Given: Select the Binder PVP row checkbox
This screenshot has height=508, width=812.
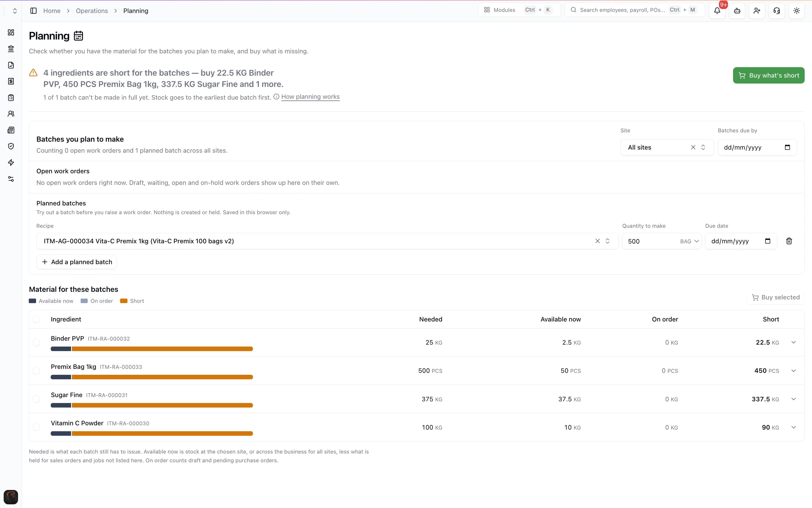Looking at the screenshot, I should point(36,342).
